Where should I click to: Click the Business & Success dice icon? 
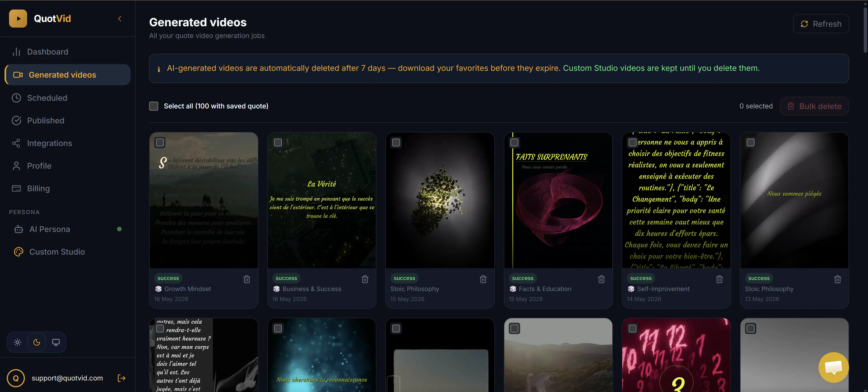pos(277,289)
